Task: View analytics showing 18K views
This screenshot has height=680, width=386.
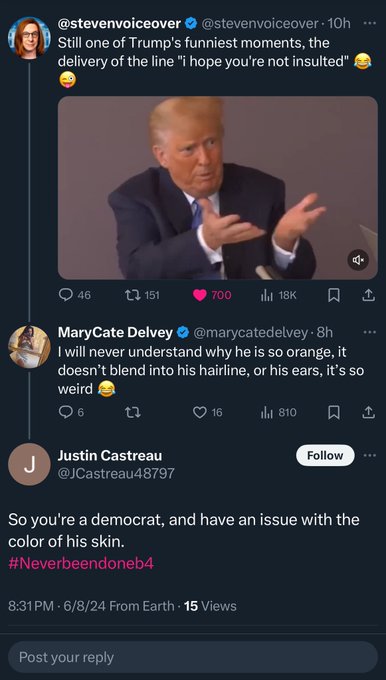Action: point(278,295)
